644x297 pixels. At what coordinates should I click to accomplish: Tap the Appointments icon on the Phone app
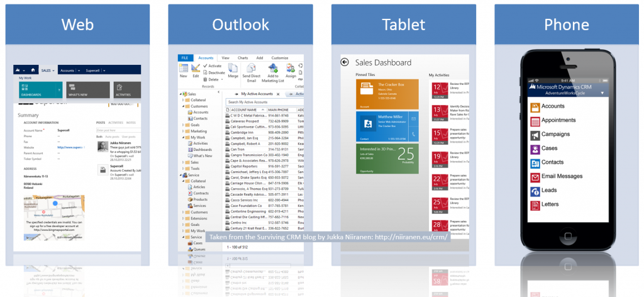(535, 121)
